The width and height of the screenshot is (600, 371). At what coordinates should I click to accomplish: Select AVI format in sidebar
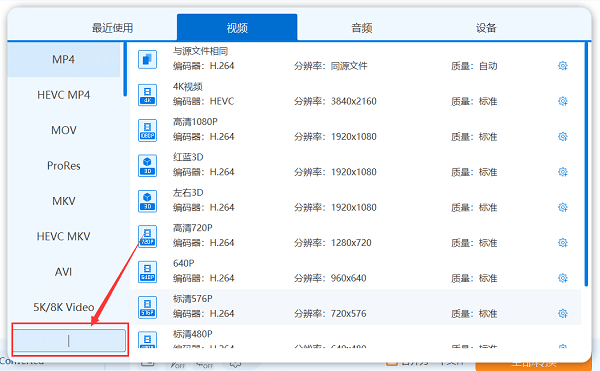click(64, 272)
